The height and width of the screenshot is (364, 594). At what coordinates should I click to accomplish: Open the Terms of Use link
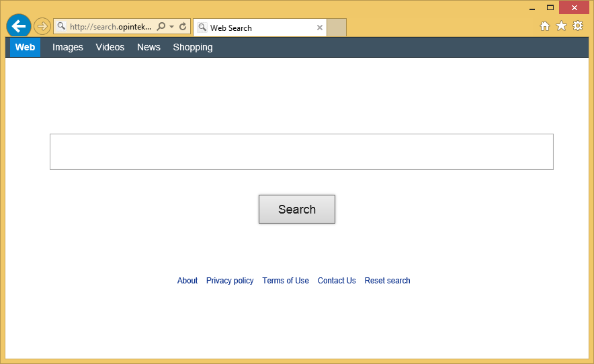(x=286, y=281)
